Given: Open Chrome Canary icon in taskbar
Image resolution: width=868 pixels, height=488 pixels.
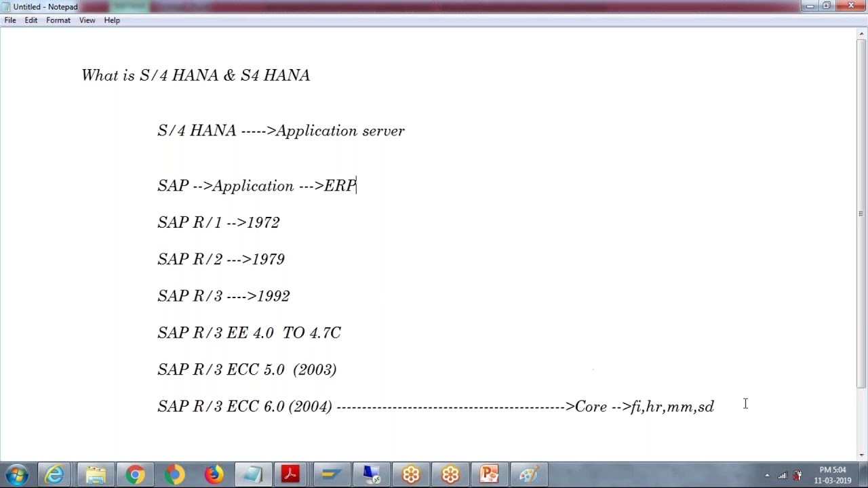Looking at the screenshot, I should 174,474.
